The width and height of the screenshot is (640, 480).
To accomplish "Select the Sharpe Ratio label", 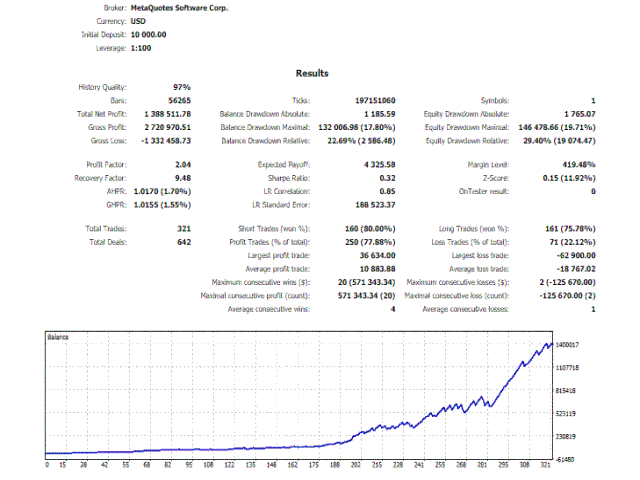I will click(x=289, y=178).
